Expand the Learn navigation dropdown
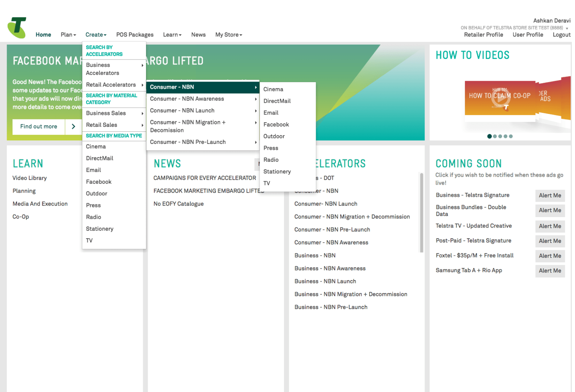This screenshot has width=575, height=392. pos(172,34)
